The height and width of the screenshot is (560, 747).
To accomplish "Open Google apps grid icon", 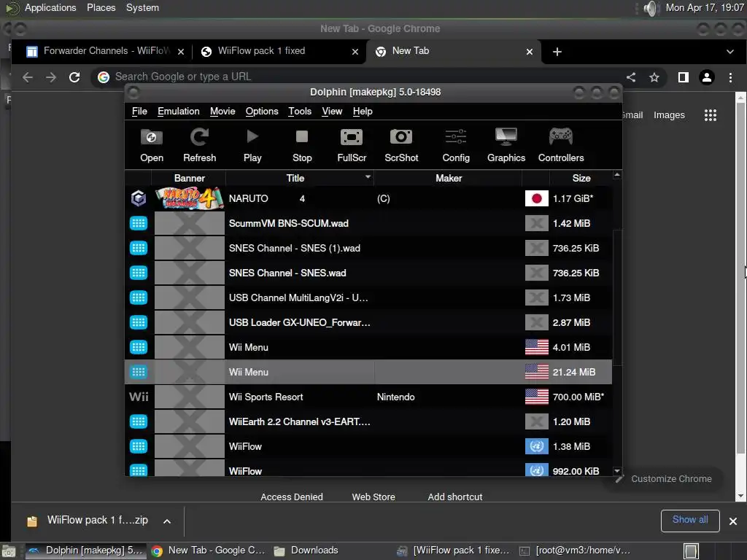I will pyautogui.click(x=711, y=114).
